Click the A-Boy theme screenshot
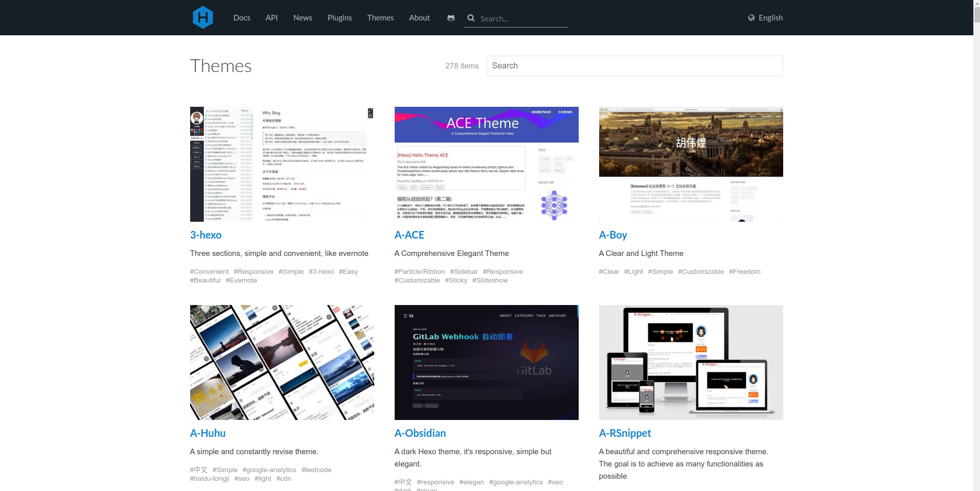The image size is (980, 491). pyautogui.click(x=691, y=164)
